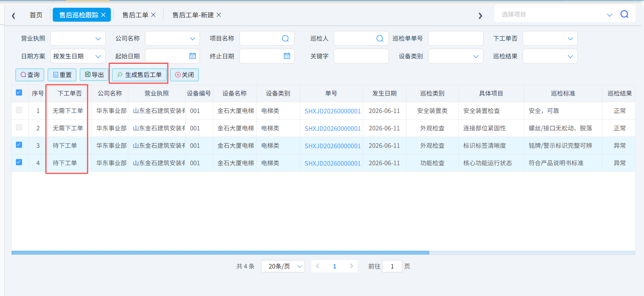644x296 pixels.
Task: Click the 巡检人 search icon
Action: coord(380,38)
